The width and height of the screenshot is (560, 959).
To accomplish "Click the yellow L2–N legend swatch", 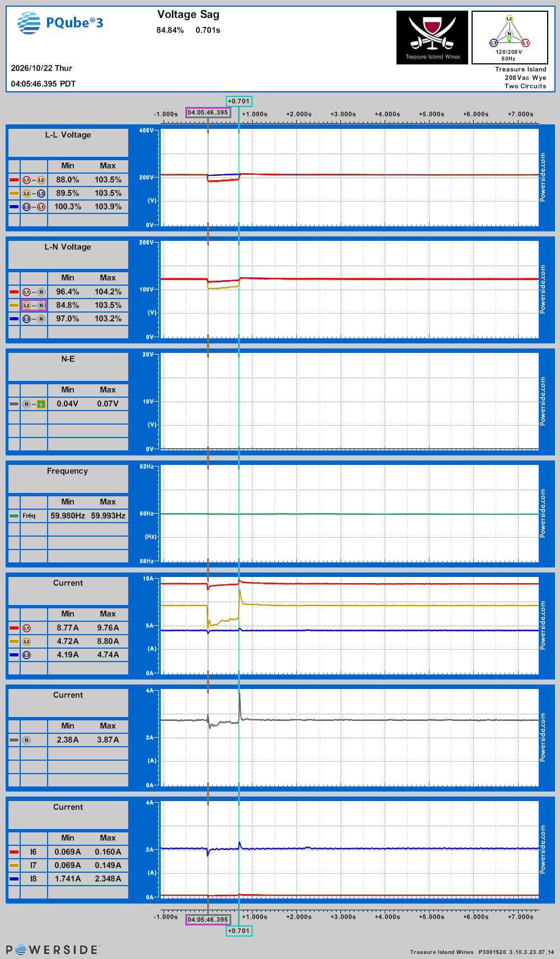I will pyautogui.click(x=14, y=305).
